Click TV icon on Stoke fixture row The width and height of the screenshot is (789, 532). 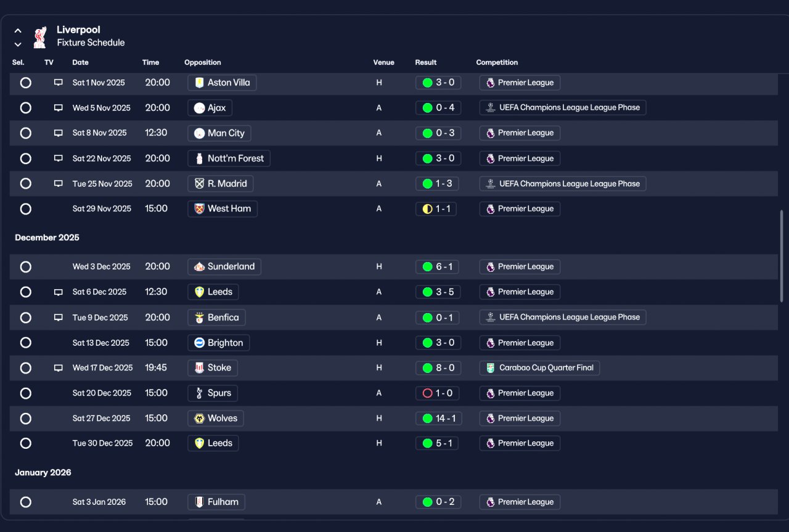pos(59,368)
